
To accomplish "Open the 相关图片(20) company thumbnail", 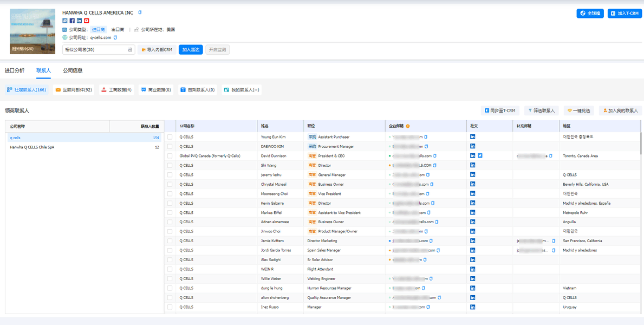I will (x=32, y=31).
